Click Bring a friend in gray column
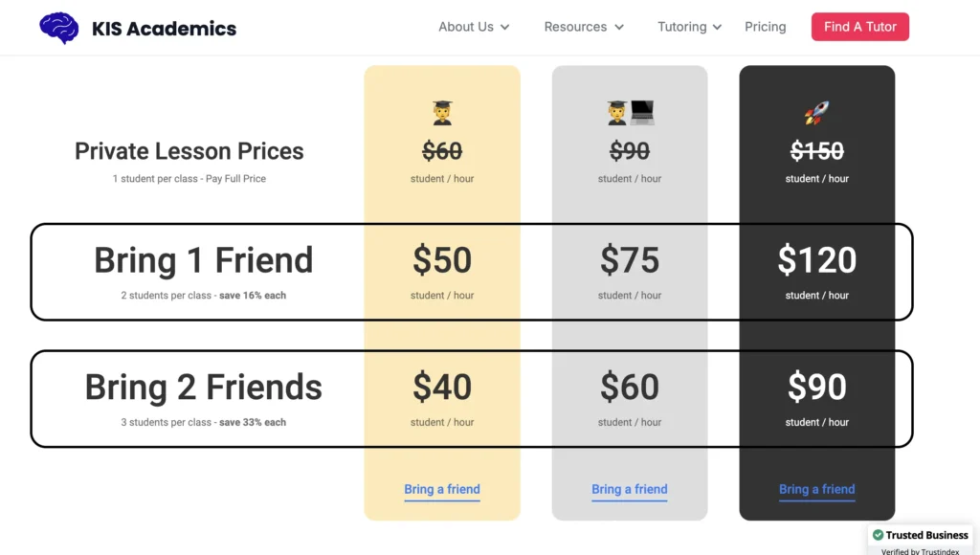The image size is (980, 555). (630, 489)
